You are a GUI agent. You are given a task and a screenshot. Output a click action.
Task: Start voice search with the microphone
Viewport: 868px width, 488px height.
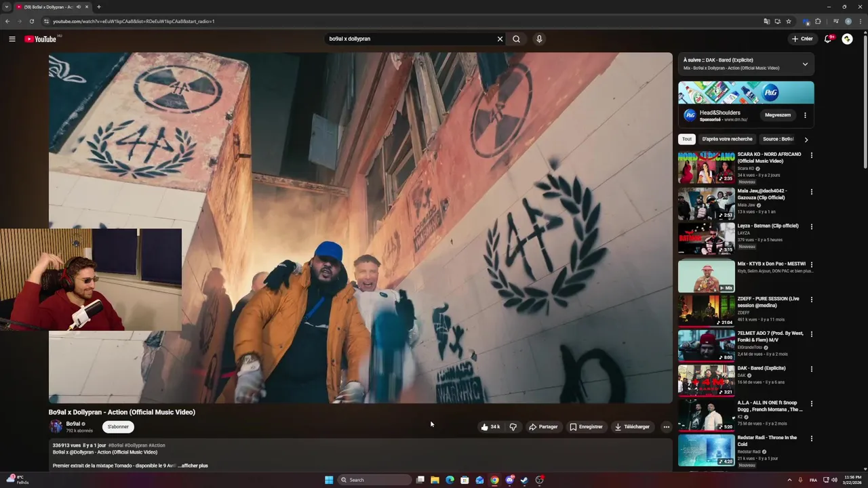[x=539, y=39]
